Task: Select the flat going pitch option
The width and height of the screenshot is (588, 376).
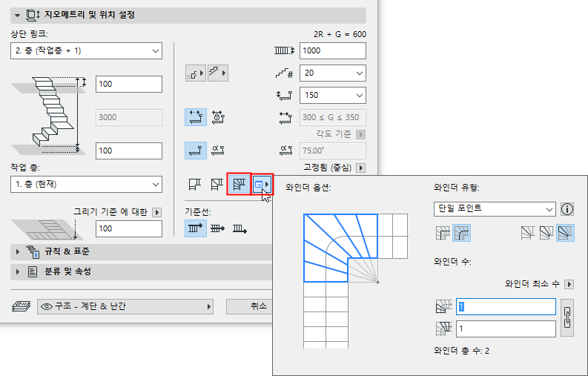Action: pos(195,151)
